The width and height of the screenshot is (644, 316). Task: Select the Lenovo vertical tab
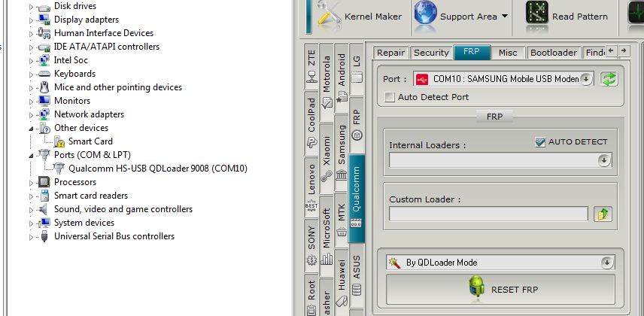coord(311,187)
